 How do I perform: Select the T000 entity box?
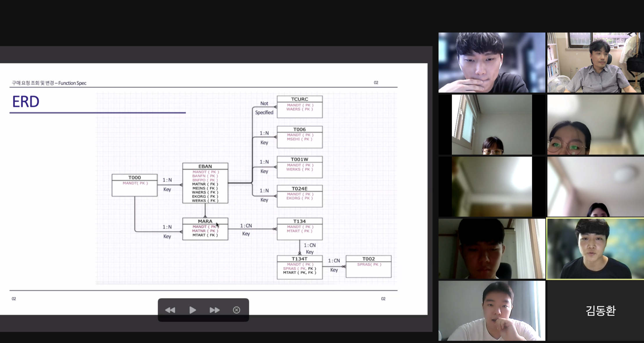(x=134, y=185)
